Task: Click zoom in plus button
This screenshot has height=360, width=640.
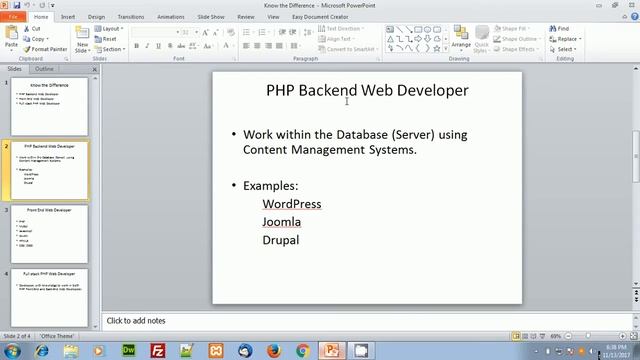Action: tap(622, 336)
